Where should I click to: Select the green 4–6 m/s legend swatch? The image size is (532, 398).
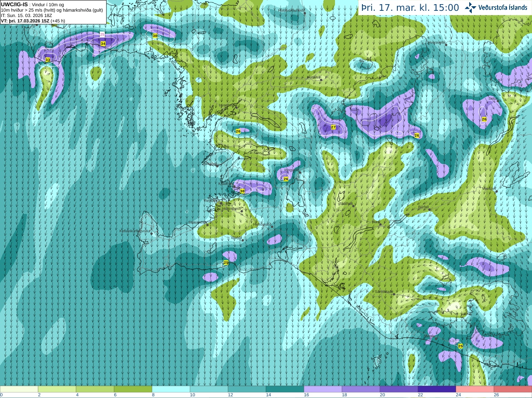click(x=95, y=389)
